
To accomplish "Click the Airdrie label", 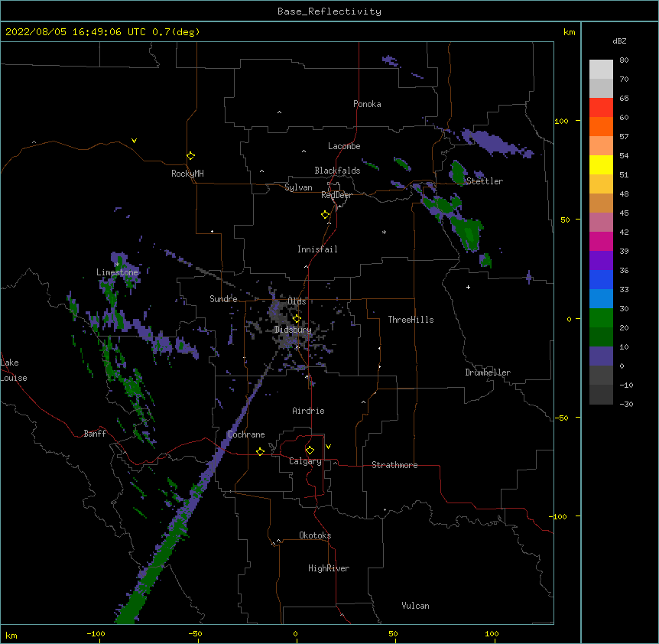I will [x=309, y=411].
